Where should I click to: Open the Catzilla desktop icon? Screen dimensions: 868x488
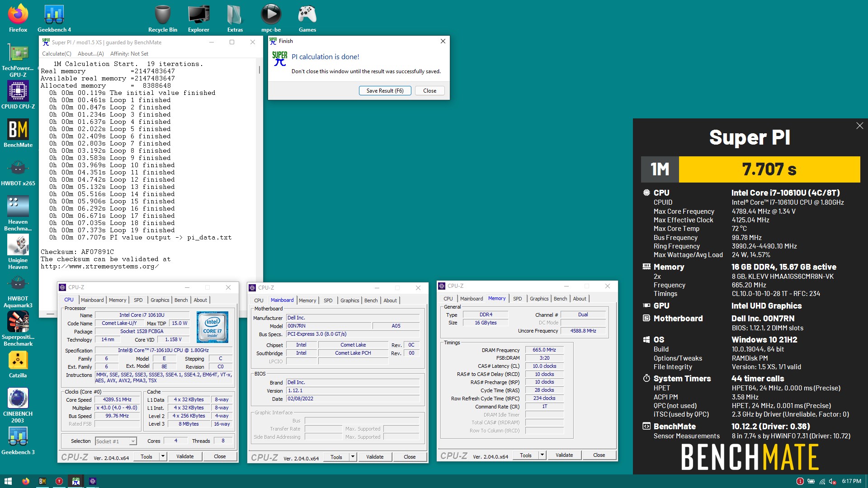coord(18,364)
